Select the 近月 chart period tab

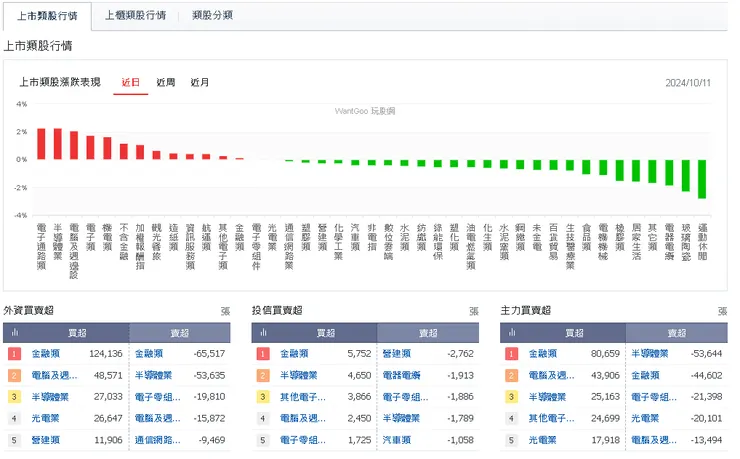click(x=200, y=83)
